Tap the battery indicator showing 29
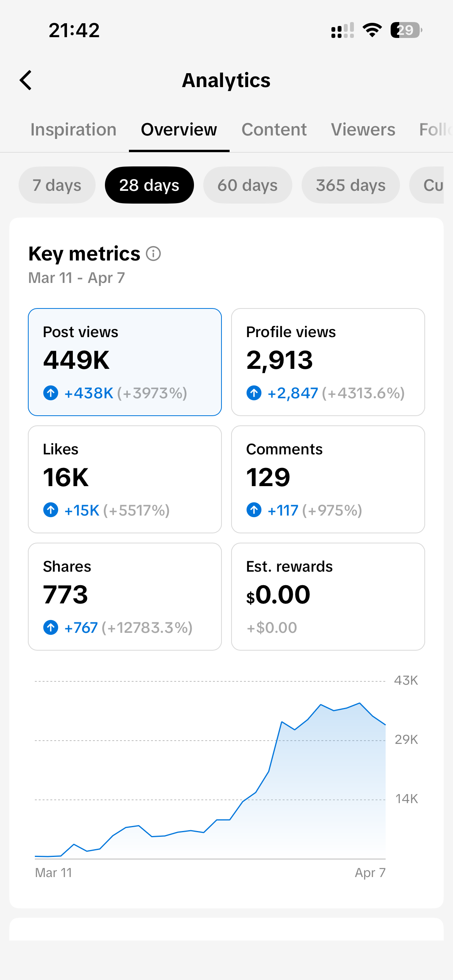The image size is (453, 980). click(x=405, y=30)
